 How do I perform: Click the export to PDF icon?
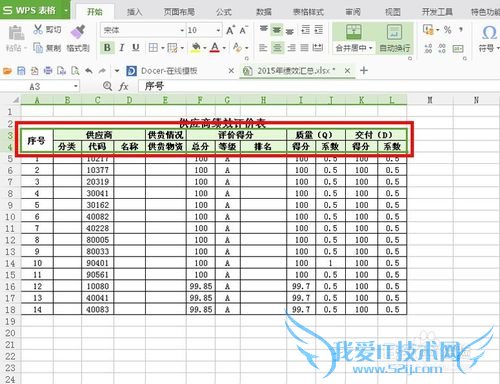pos(35,71)
